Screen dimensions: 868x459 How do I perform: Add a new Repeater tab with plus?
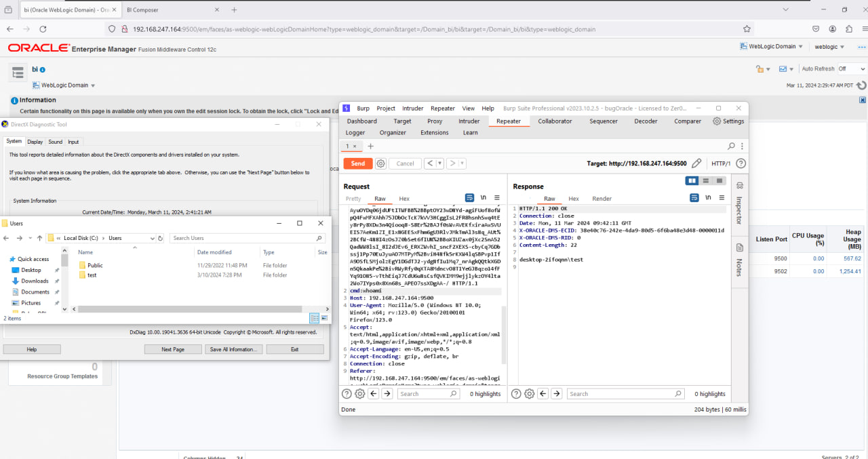point(370,146)
